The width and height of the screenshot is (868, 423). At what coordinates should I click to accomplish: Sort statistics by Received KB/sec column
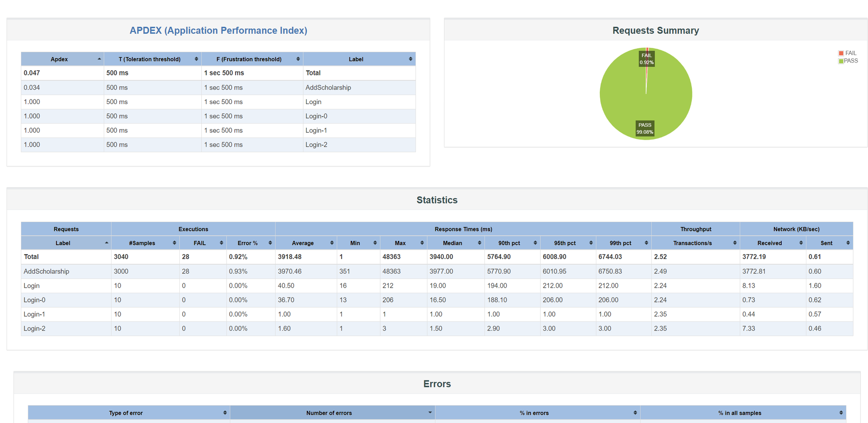769,243
